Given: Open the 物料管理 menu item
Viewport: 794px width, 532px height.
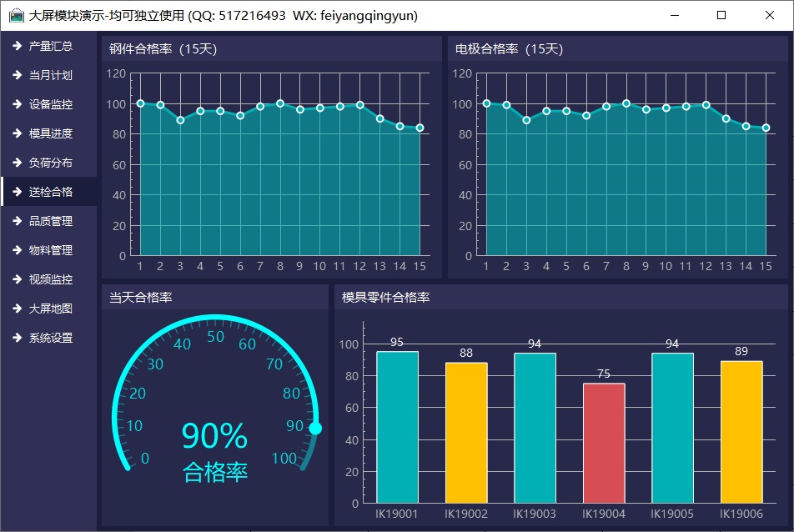Looking at the screenshot, I should click(x=50, y=250).
